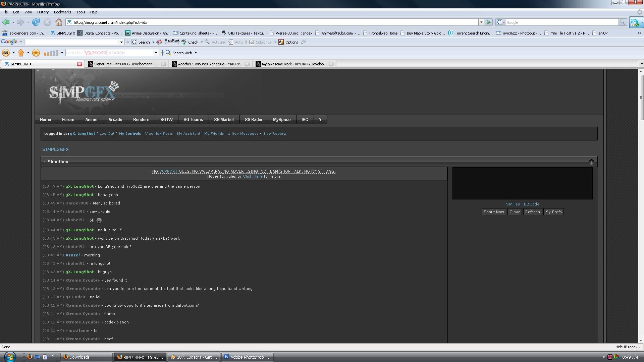Expand the Yahoo search box dropdown

pos(156,53)
